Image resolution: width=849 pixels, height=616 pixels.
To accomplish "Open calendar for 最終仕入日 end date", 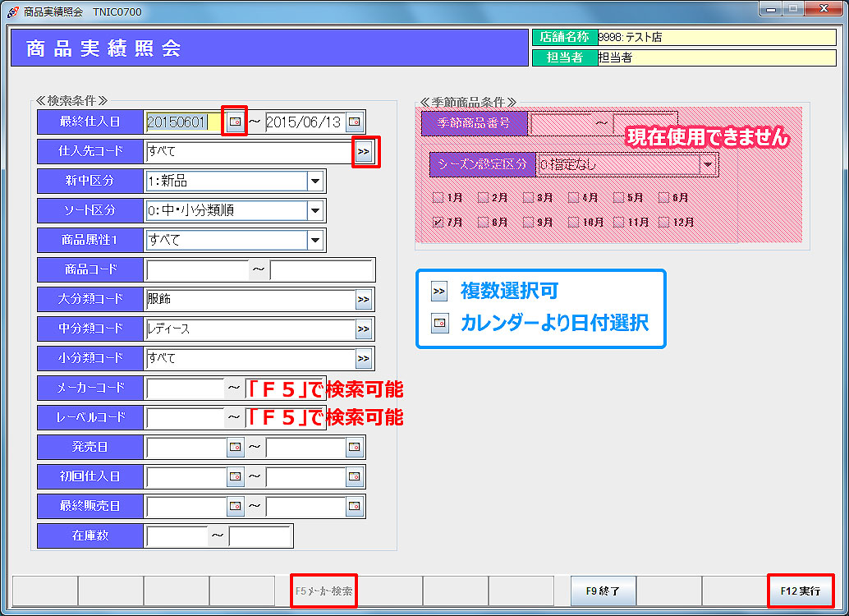I will pyautogui.click(x=354, y=122).
